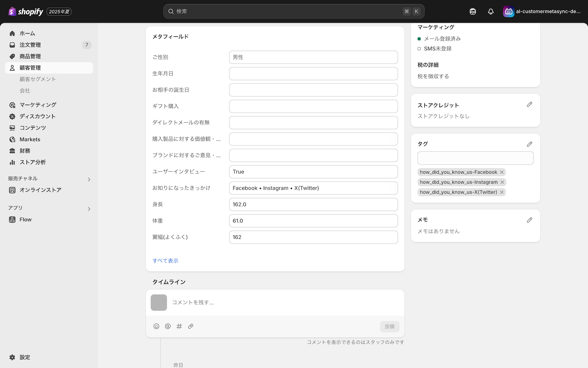Open notifications bell

[491, 11]
